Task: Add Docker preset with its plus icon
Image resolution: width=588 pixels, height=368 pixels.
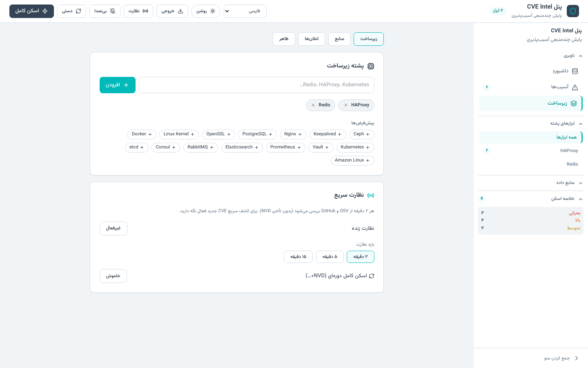Action: [150, 134]
